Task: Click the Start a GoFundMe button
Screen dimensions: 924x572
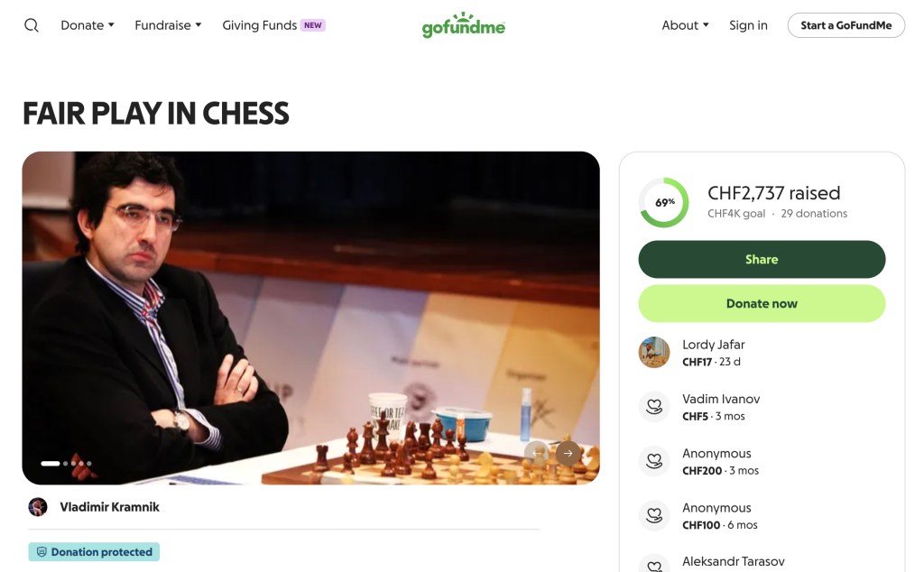Action: point(845,25)
